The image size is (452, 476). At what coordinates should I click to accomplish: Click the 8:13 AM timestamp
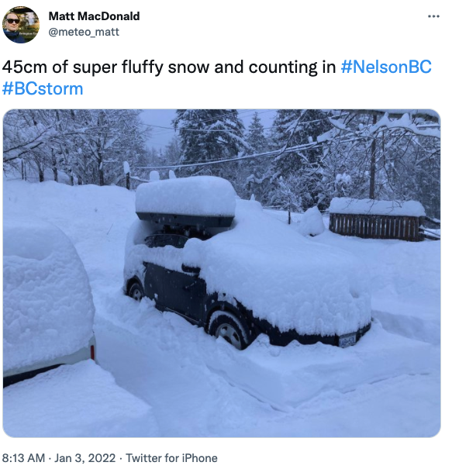pos(23,458)
